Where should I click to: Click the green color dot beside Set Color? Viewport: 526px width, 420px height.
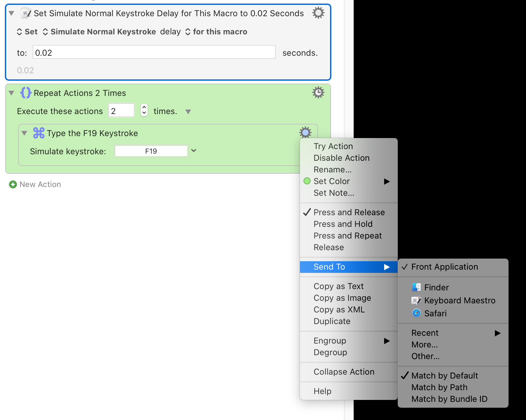coord(307,181)
